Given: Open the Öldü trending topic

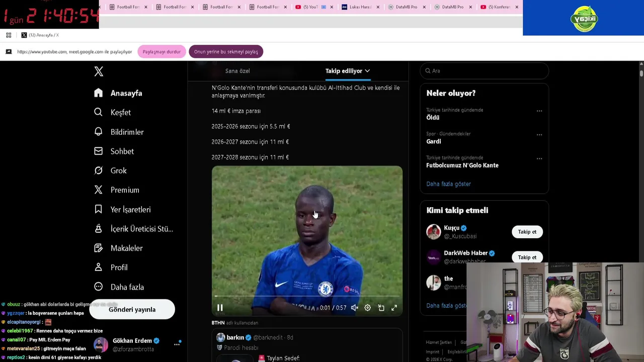Looking at the screenshot, I should [x=433, y=117].
